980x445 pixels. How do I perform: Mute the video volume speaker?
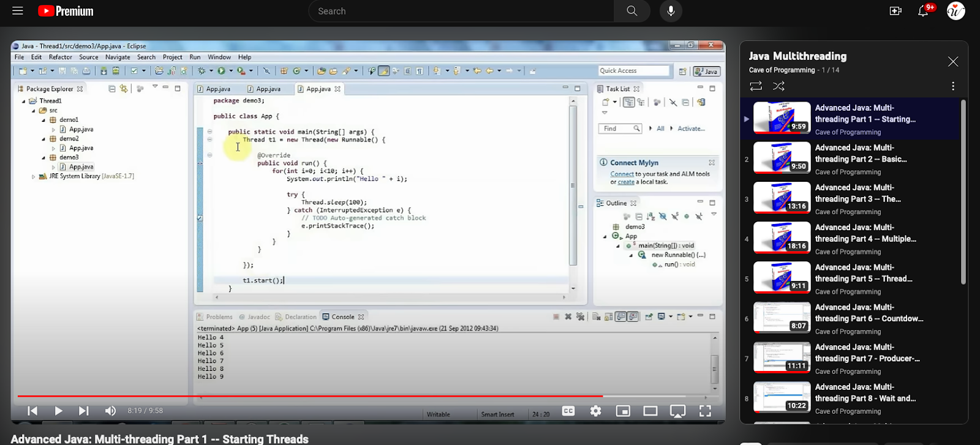pos(110,411)
